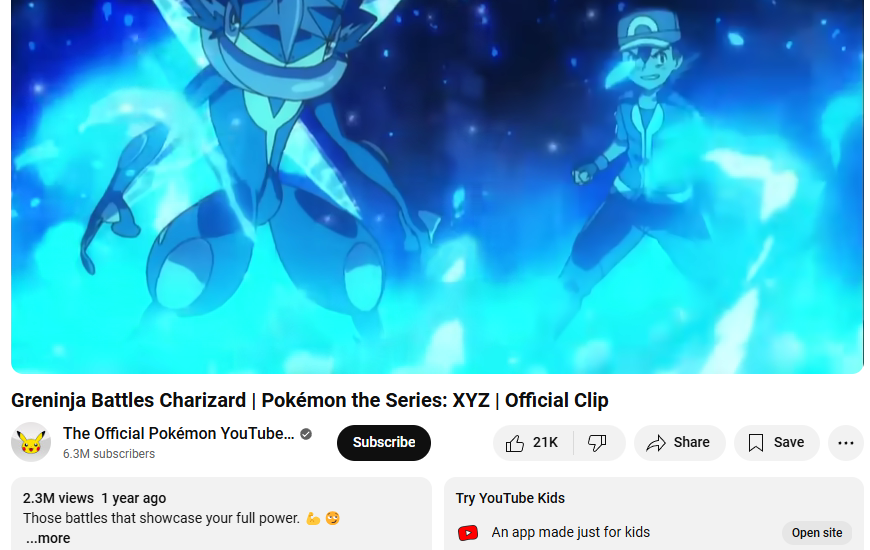Click the Save button label
The height and width of the screenshot is (550, 870).
coord(789,442)
